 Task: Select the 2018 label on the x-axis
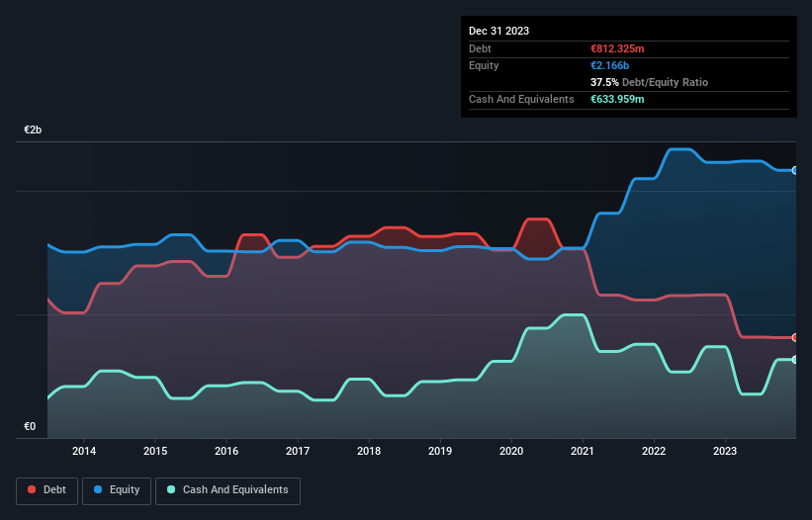pyautogui.click(x=369, y=451)
